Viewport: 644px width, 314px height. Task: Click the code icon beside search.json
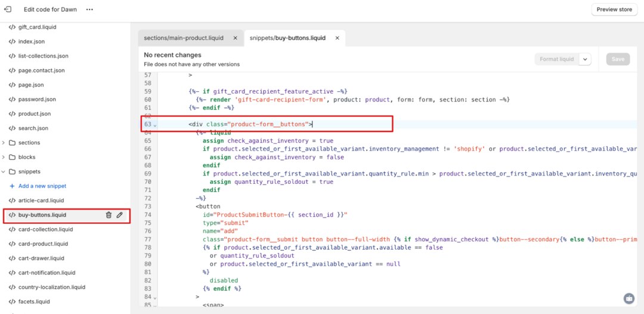coord(13,128)
